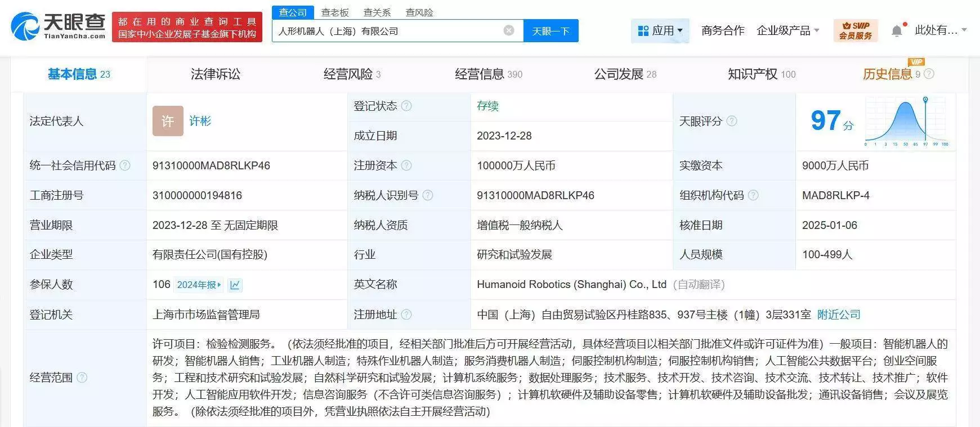Image resolution: width=980 pixels, height=427 pixels.
Task: Switch to 查关系 search tab
Action: click(377, 12)
